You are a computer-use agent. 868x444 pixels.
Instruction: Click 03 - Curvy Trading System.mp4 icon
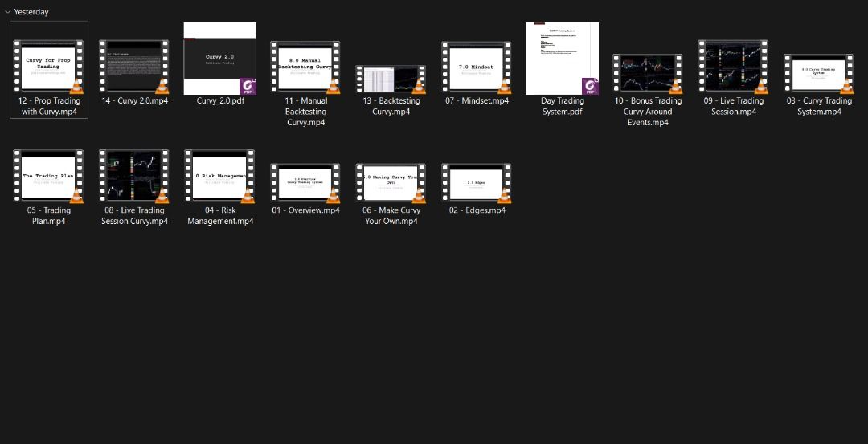(x=818, y=74)
